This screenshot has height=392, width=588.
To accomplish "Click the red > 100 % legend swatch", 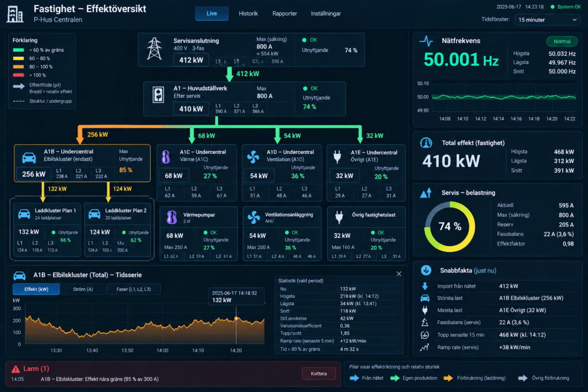I will (x=18, y=75).
